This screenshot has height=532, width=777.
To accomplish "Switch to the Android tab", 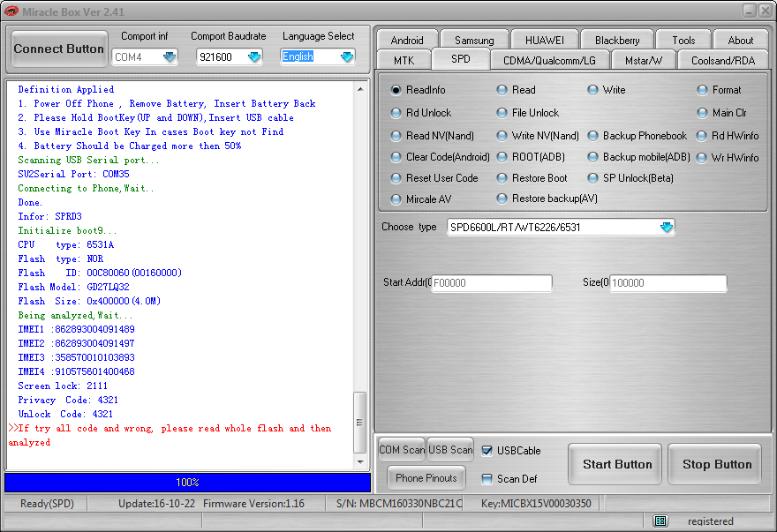I will click(x=407, y=40).
